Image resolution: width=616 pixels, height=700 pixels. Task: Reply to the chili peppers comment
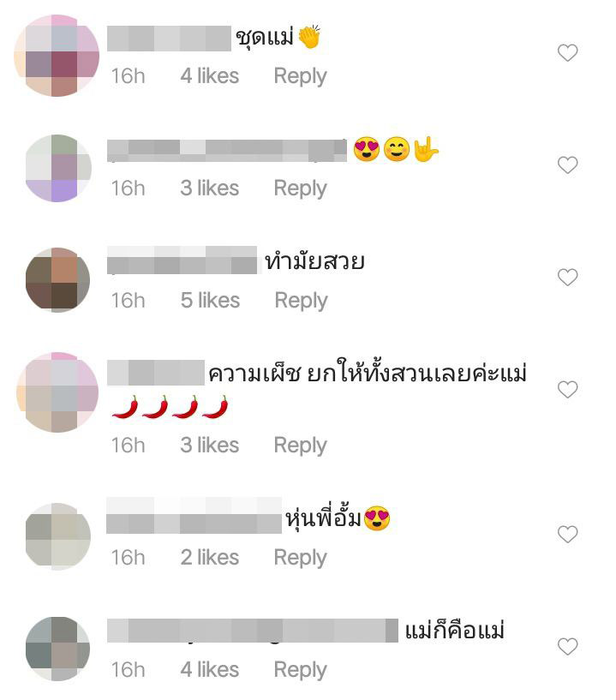pyautogui.click(x=300, y=446)
